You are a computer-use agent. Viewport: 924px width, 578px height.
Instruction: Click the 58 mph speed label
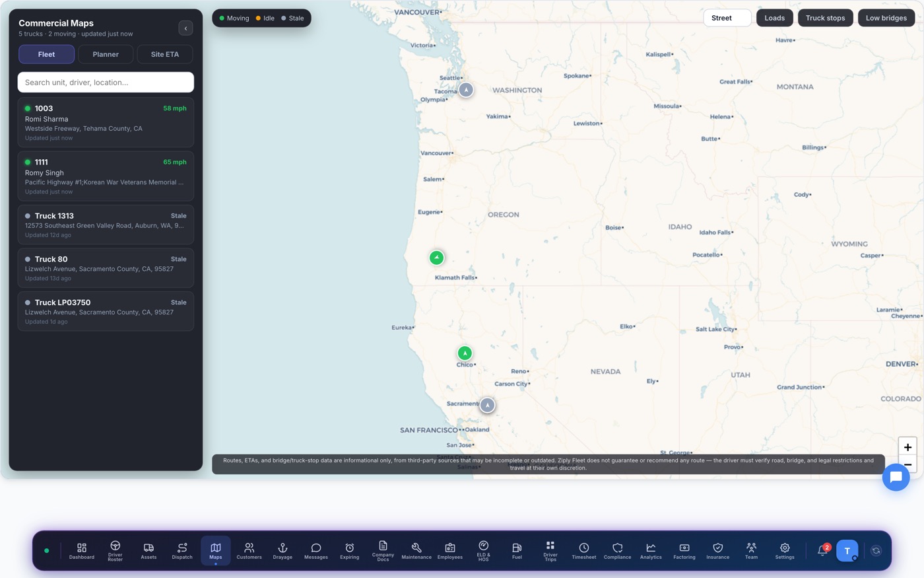click(x=175, y=108)
